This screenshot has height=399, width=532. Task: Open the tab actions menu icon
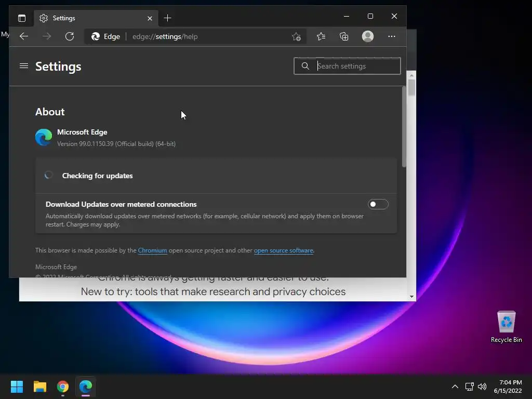pyautogui.click(x=22, y=18)
